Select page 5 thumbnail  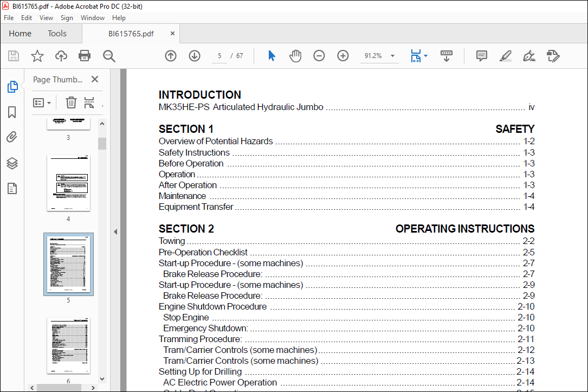click(x=69, y=264)
